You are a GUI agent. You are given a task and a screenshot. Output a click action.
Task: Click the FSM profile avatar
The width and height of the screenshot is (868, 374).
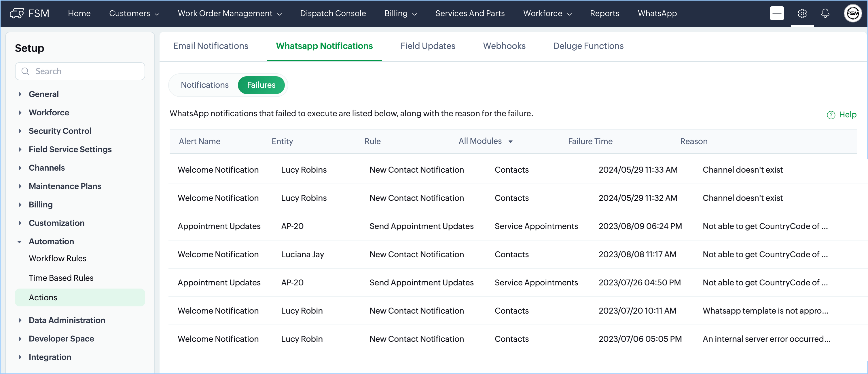[852, 14]
